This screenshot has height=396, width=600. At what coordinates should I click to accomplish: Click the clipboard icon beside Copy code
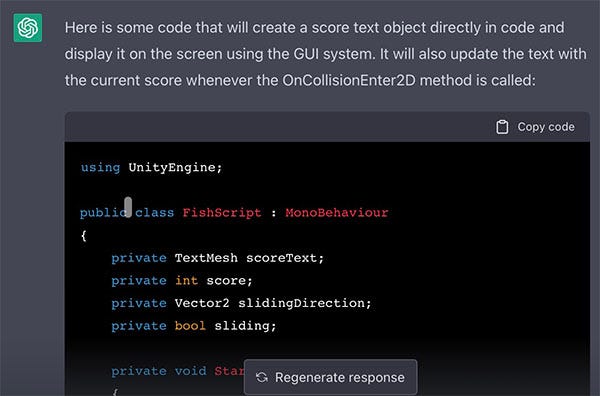[x=502, y=127]
